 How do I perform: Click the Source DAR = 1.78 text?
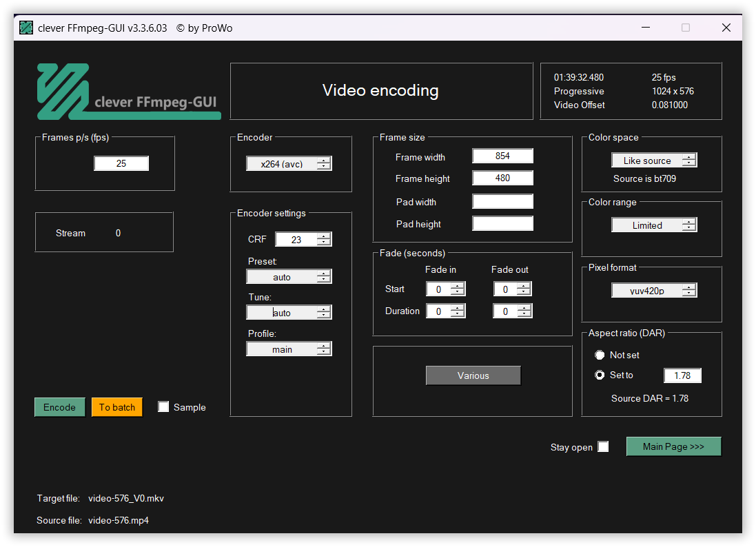(649, 399)
